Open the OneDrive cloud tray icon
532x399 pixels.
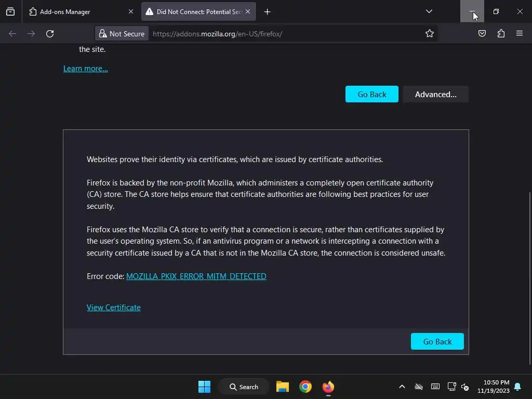click(x=419, y=387)
